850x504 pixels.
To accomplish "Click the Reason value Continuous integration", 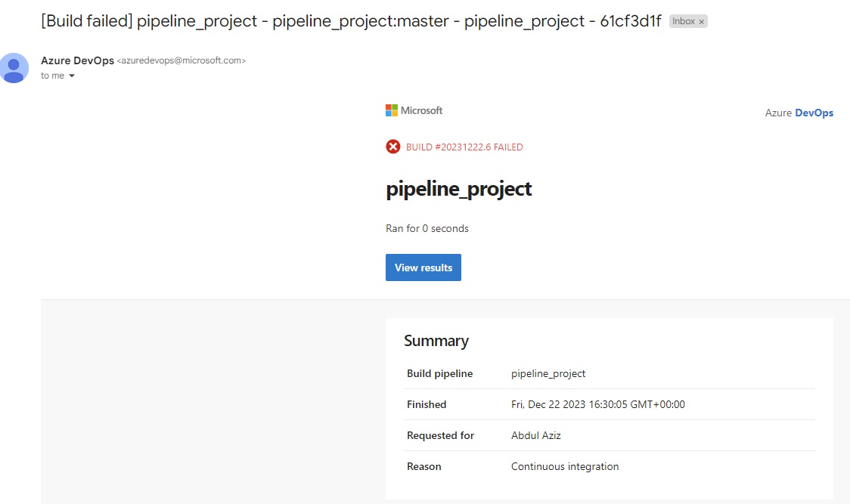I will click(x=565, y=467).
